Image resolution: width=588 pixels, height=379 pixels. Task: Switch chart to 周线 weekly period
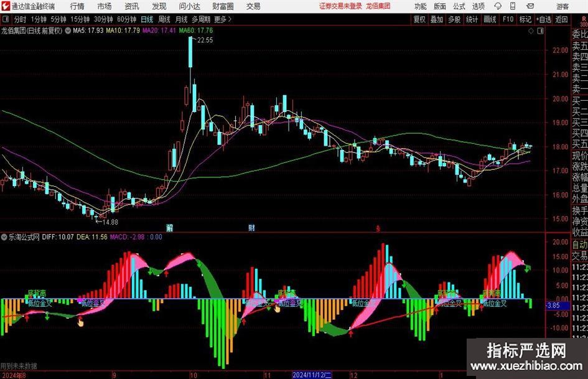tap(164, 19)
